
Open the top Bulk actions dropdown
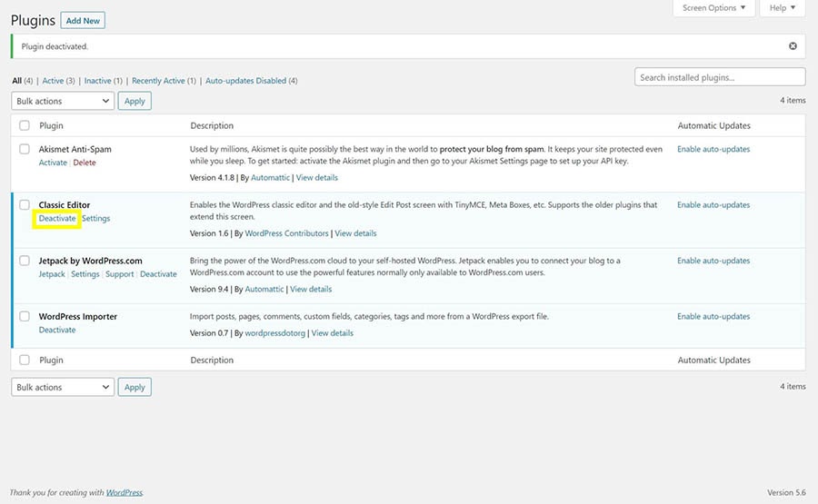point(63,102)
